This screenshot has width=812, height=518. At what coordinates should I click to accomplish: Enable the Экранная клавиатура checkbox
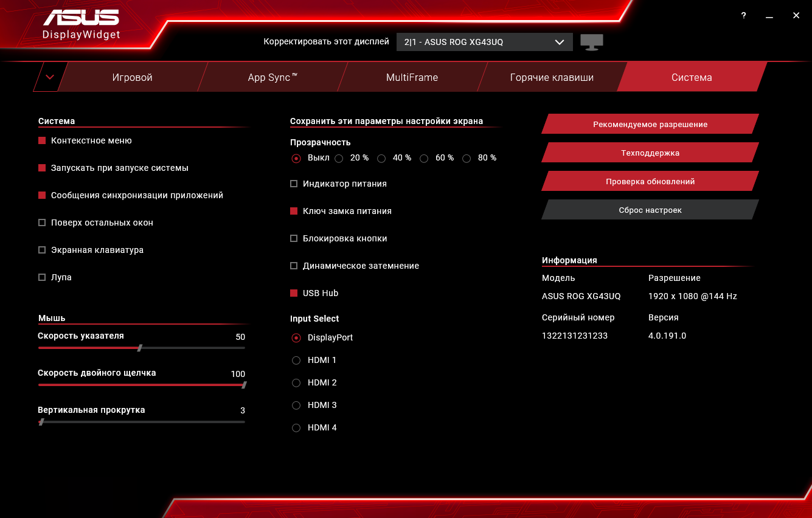(x=42, y=250)
